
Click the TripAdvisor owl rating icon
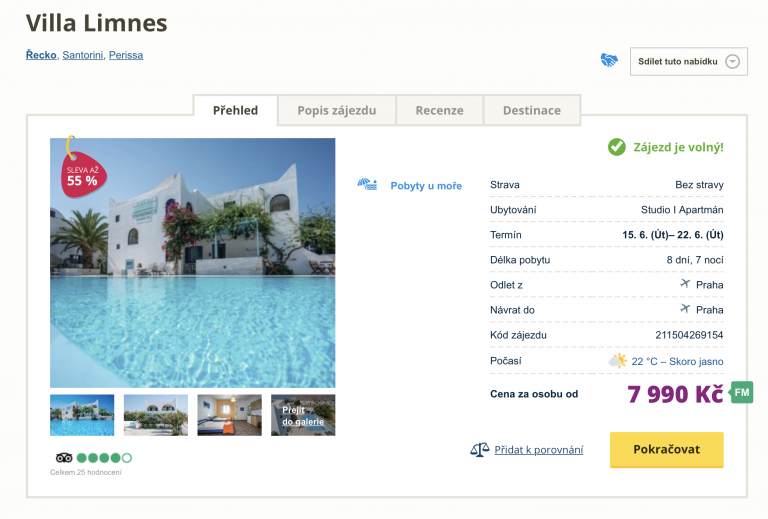tap(63, 458)
